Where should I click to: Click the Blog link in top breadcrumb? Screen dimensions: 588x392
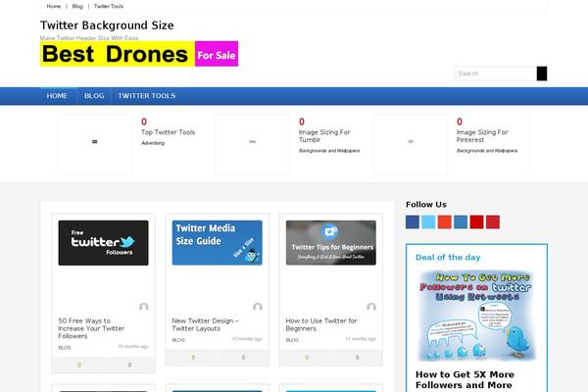click(x=77, y=7)
